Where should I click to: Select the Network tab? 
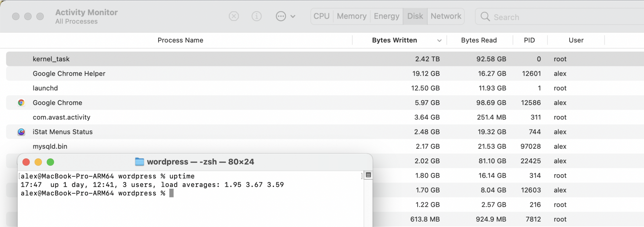pyautogui.click(x=446, y=16)
